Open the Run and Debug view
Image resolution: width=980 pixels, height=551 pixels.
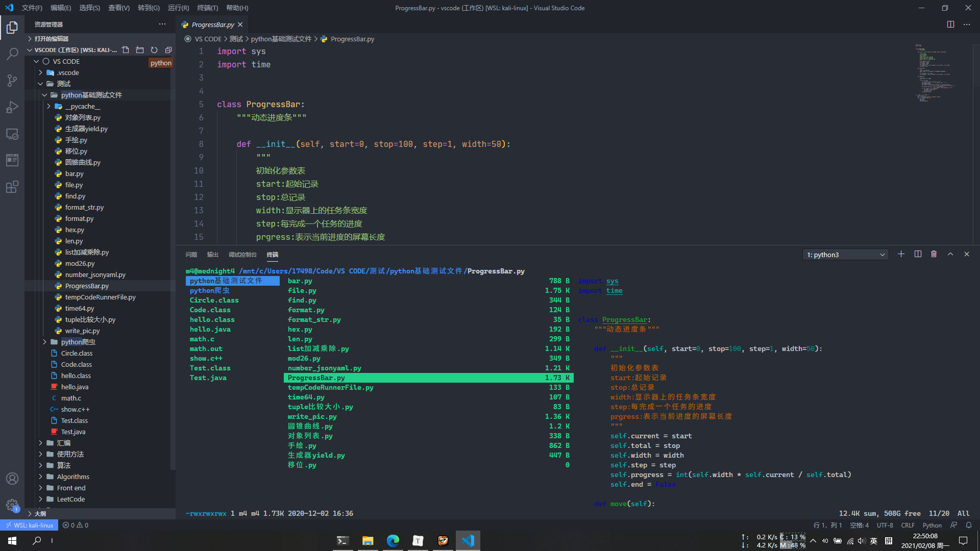(12, 107)
